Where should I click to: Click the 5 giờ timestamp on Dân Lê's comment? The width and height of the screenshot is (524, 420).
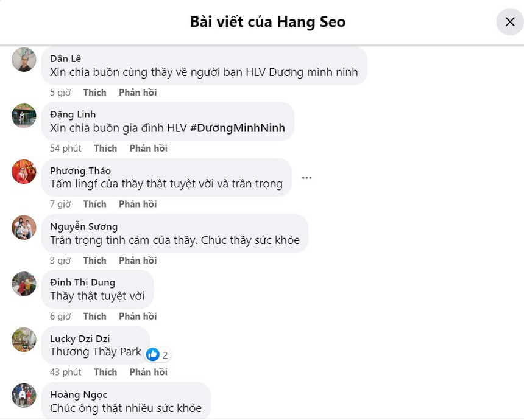pos(60,92)
